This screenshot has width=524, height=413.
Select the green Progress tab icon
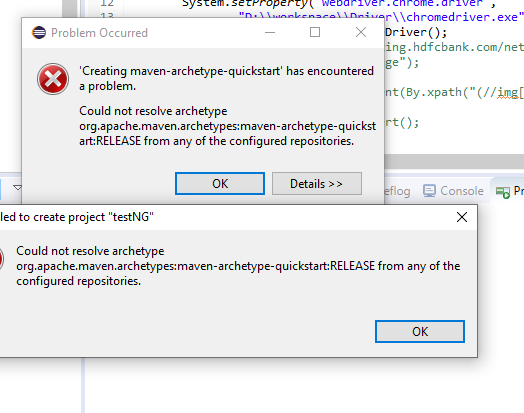point(503,192)
